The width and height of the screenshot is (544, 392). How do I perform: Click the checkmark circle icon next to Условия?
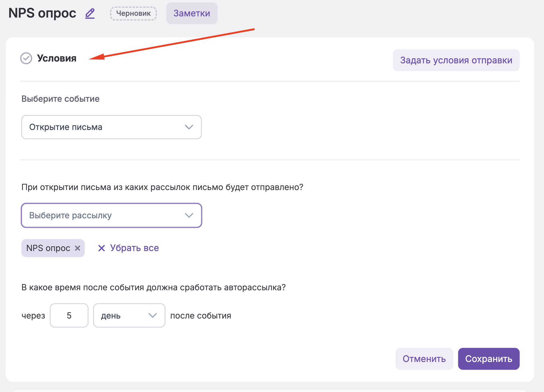coord(26,58)
